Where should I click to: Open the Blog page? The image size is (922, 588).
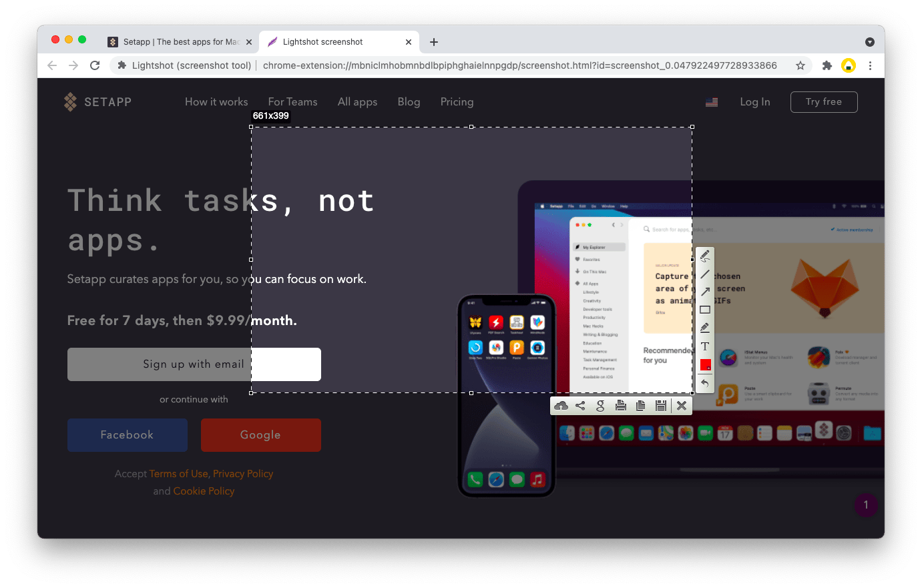(409, 102)
